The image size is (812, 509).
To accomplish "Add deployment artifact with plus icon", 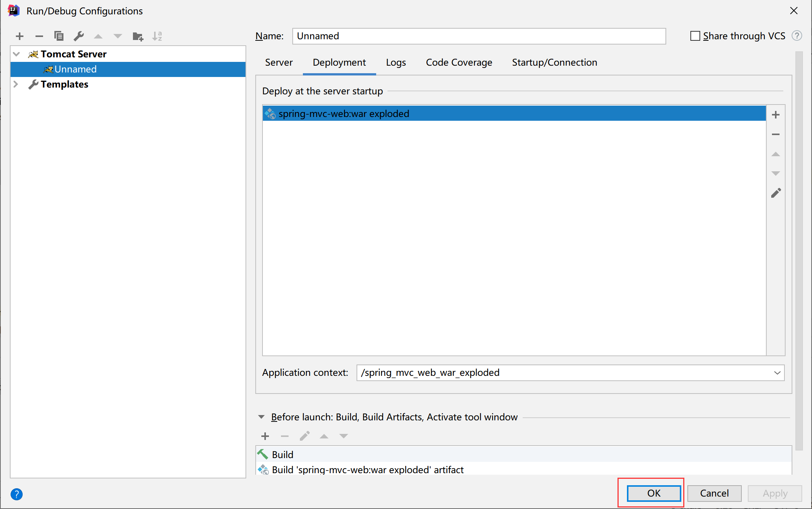I will click(x=776, y=115).
